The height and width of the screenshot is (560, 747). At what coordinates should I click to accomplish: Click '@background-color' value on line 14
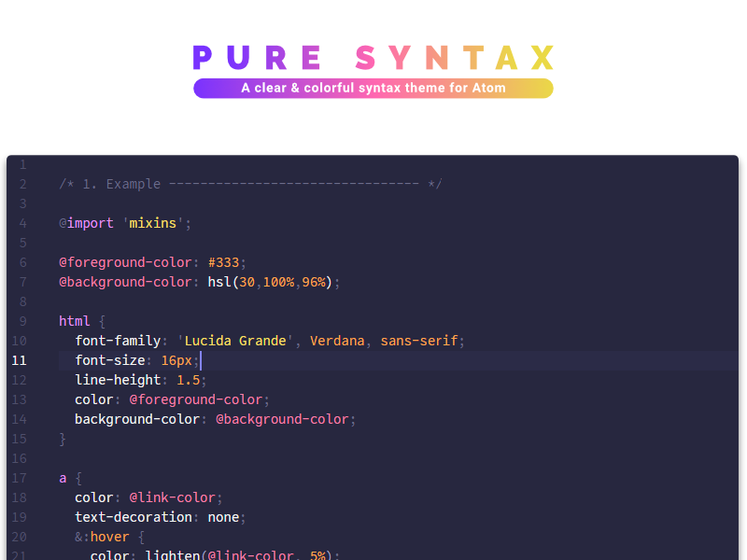pyautogui.click(x=282, y=419)
